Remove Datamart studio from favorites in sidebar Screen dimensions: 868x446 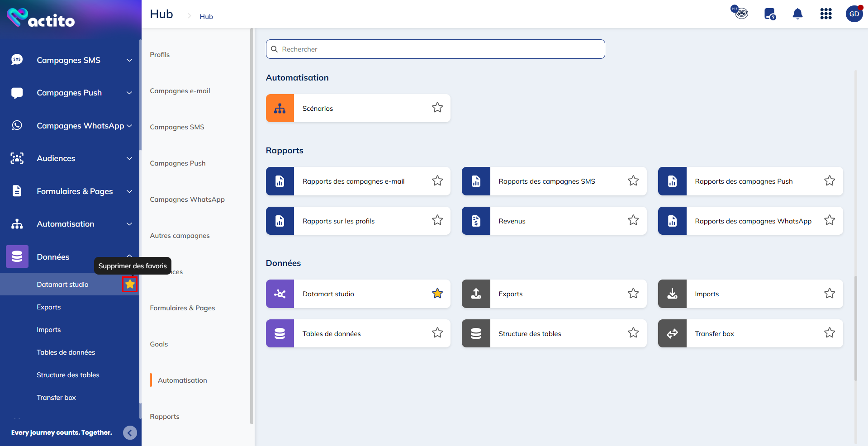(x=130, y=284)
